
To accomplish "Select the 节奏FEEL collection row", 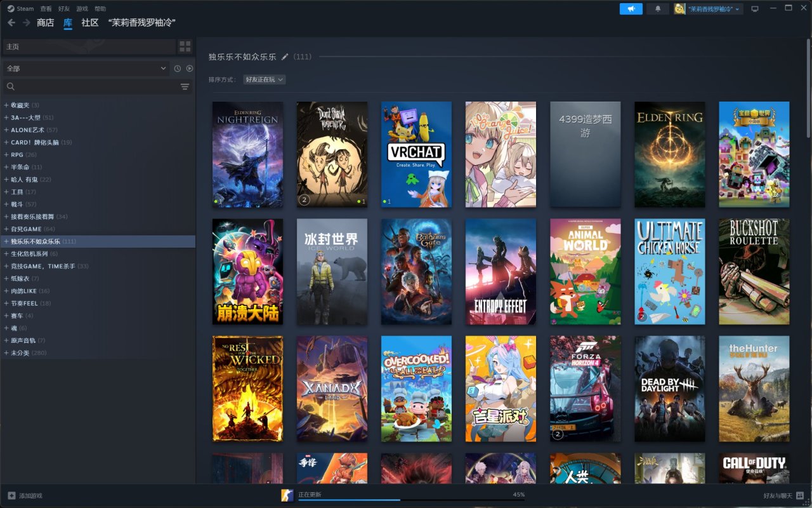I will point(98,304).
